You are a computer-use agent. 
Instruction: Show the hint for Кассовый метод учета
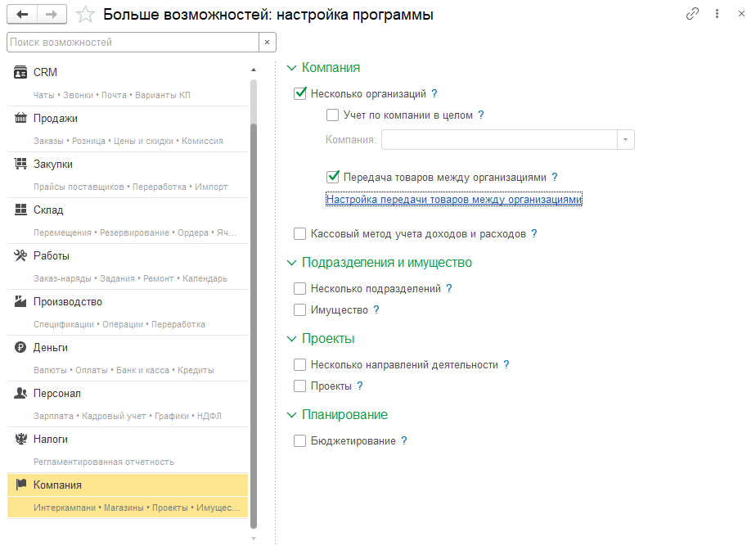click(534, 234)
